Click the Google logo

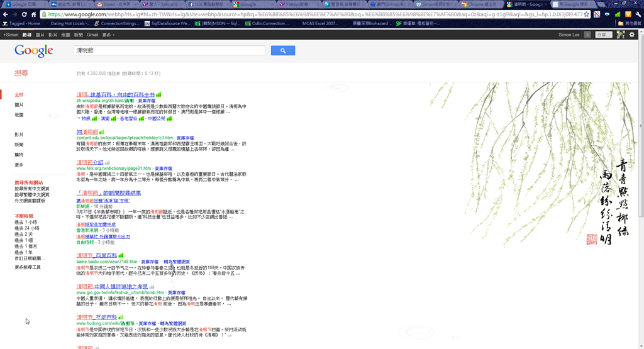click(x=34, y=51)
